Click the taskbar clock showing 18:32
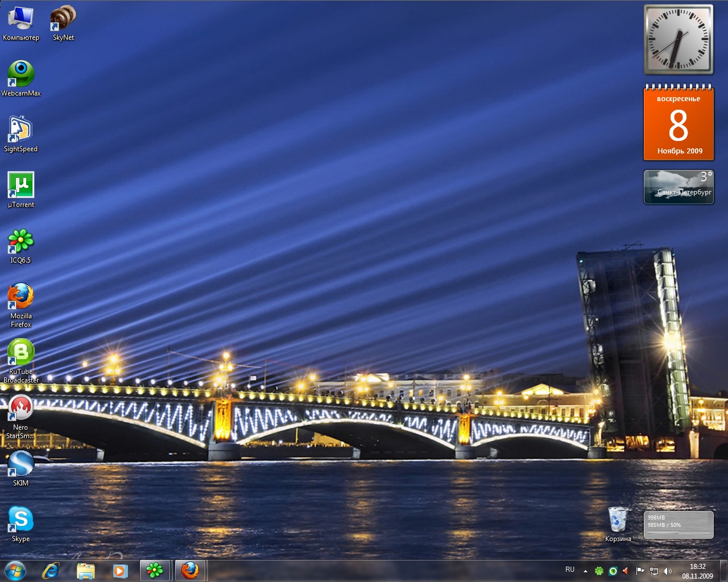 click(x=697, y=571)
